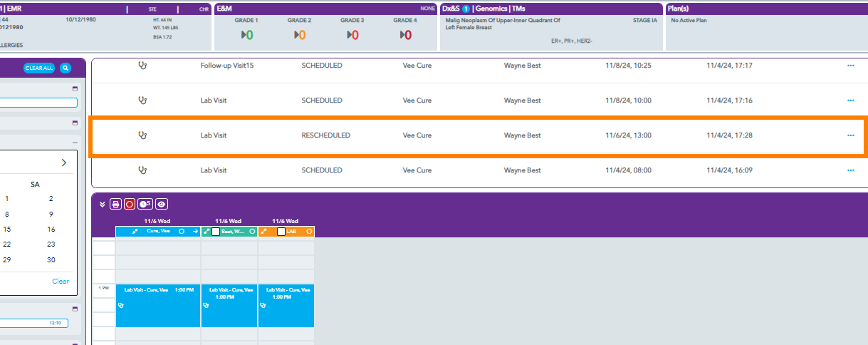Click the Dx&S count badge 1

(466, 9)
